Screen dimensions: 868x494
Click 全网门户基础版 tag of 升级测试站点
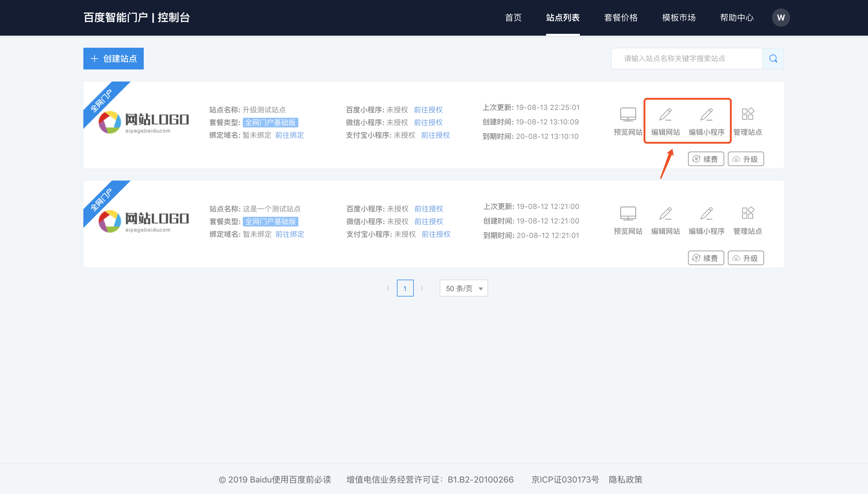pyautogui.click(x=270, y=123)
